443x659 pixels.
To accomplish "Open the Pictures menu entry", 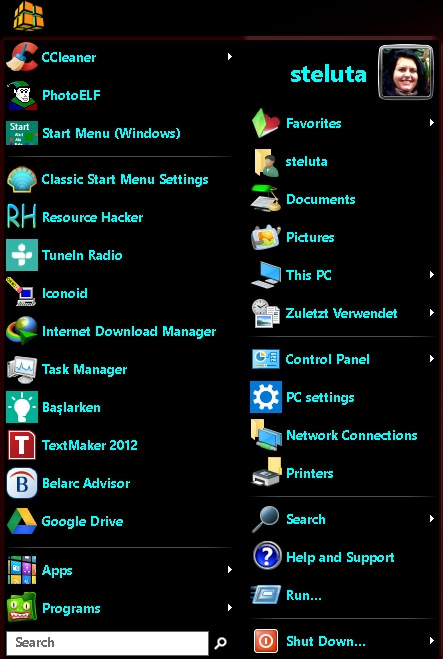I will pyautogui.click(x=343, y=237).
